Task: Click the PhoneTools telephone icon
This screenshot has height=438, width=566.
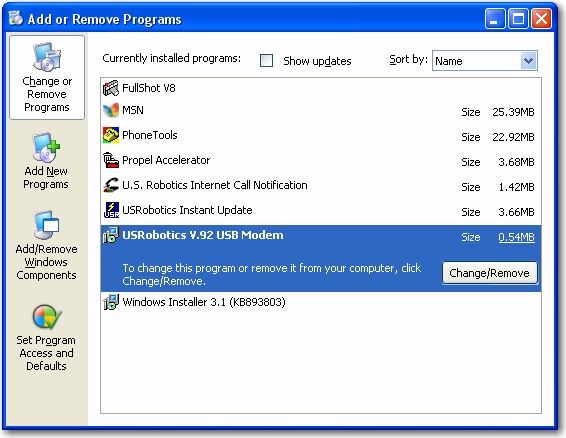Action: pyautogui.click(x=111, y=135)
